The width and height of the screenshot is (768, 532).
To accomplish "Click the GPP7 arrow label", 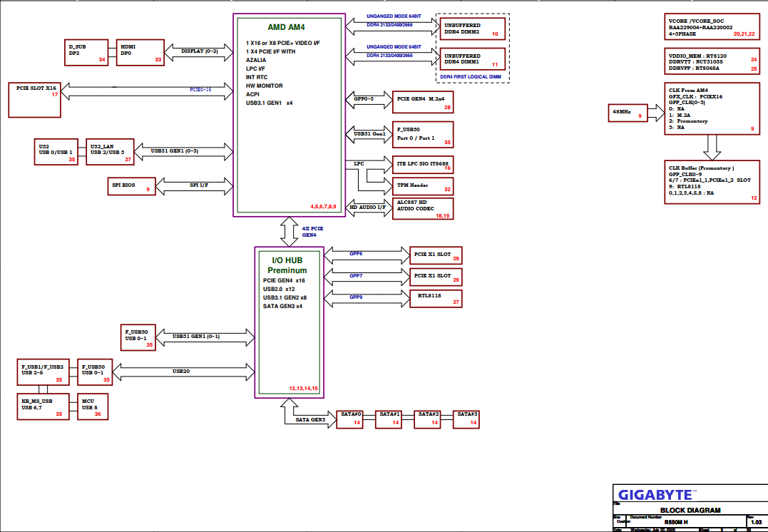I will tap(356, 276).
